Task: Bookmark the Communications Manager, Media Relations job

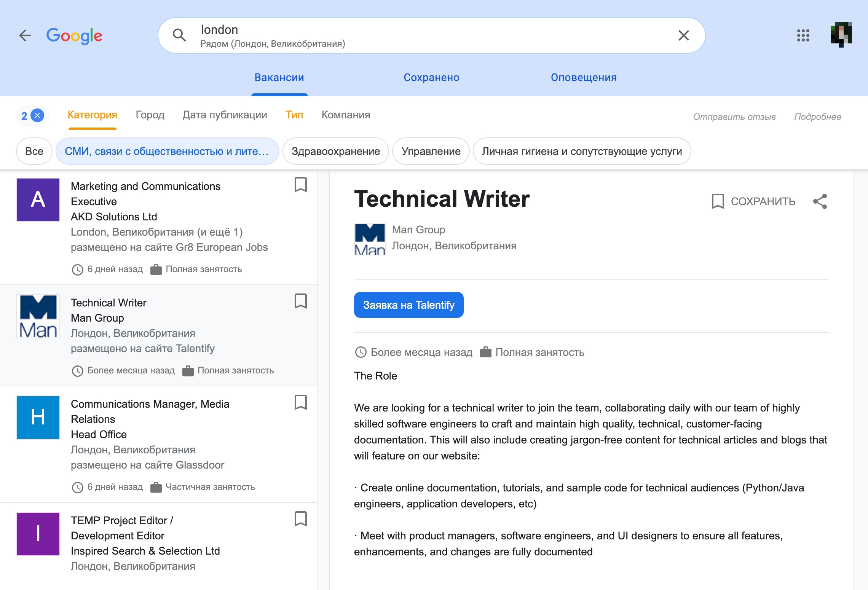Action: (300, 402)
